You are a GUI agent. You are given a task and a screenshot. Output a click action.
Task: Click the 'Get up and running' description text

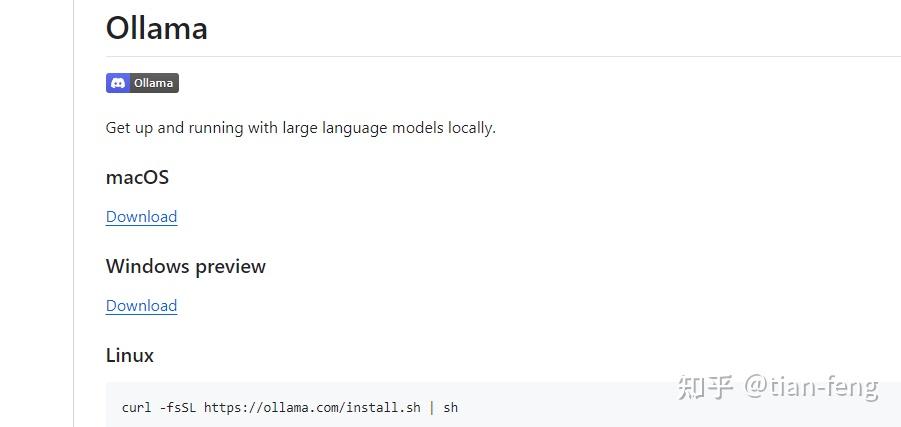tap(300, 128)
